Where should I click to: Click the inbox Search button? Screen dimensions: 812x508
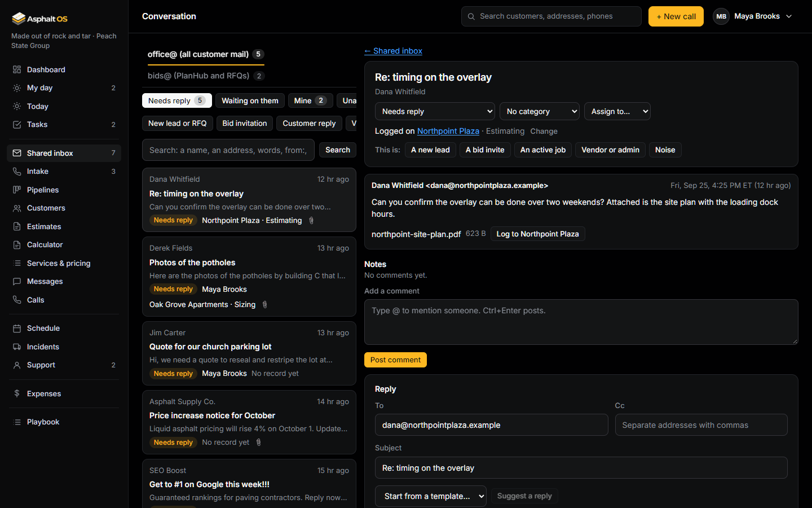pos(338,150)
